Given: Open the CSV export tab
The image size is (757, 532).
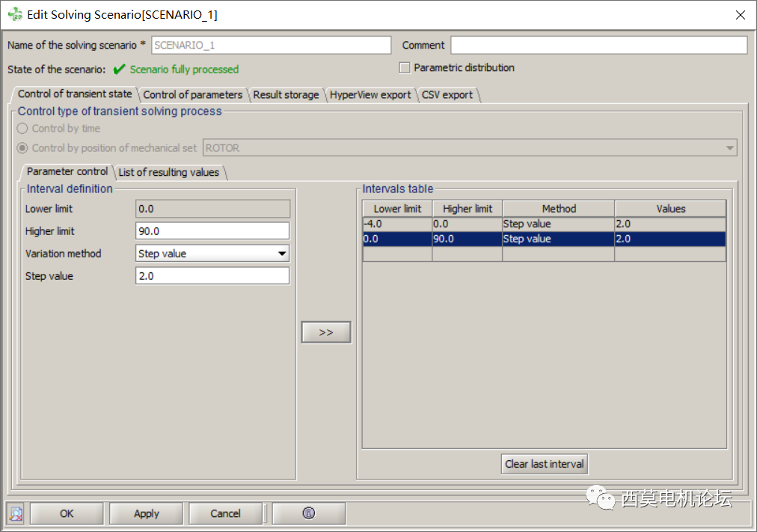Looking at the screenshot, I should click(x=447, y=94).
